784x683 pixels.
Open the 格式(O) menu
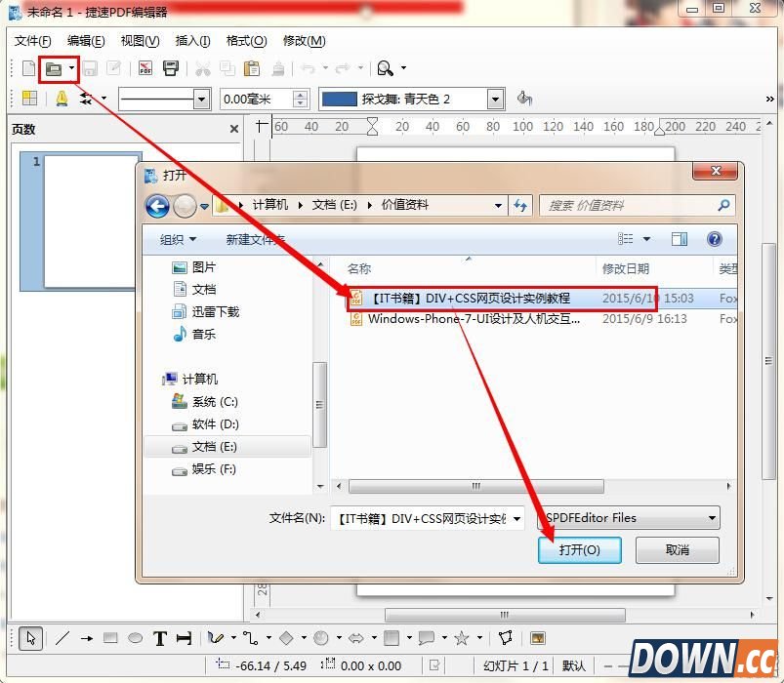tap(246, 41)
